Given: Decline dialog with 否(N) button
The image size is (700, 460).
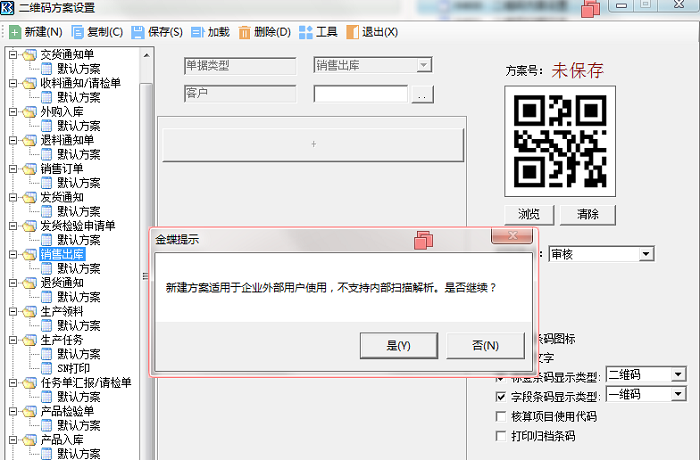Looking at the screenshot, I should pyautogui.click(x=485, y=346).
